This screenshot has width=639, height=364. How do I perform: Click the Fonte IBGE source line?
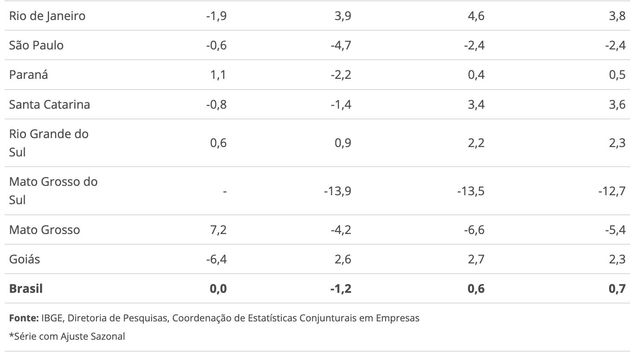214,318
